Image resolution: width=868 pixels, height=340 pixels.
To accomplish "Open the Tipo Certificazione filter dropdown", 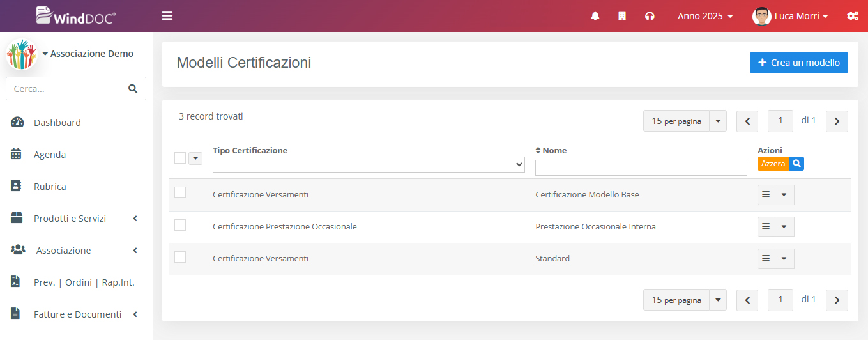I will (369, 165).
